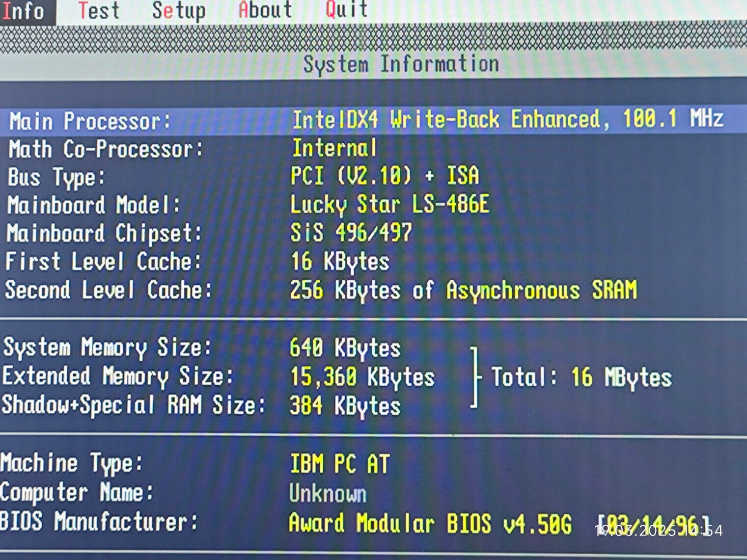Click 256 KBytes of Asynchronous SRAM

click(x=463, y=290)
